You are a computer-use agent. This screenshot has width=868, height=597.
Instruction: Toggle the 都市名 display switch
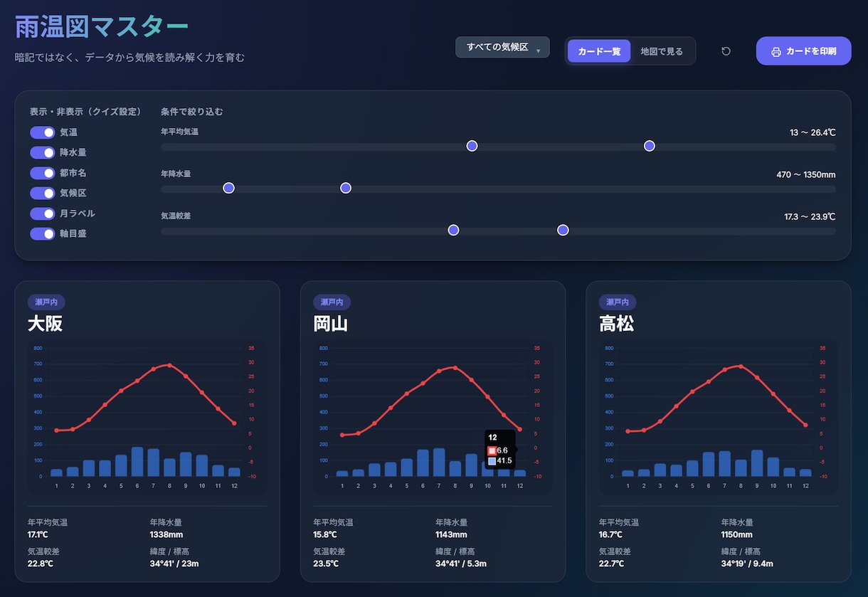(x=42, y=173)
